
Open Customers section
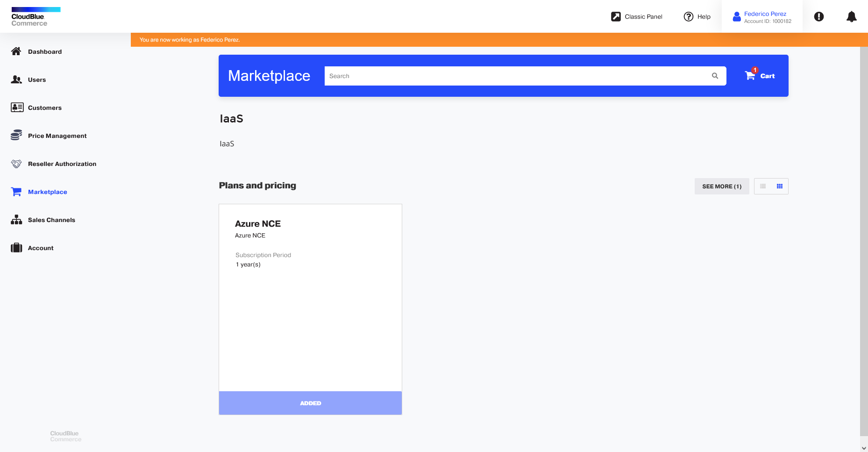point(45,108)
